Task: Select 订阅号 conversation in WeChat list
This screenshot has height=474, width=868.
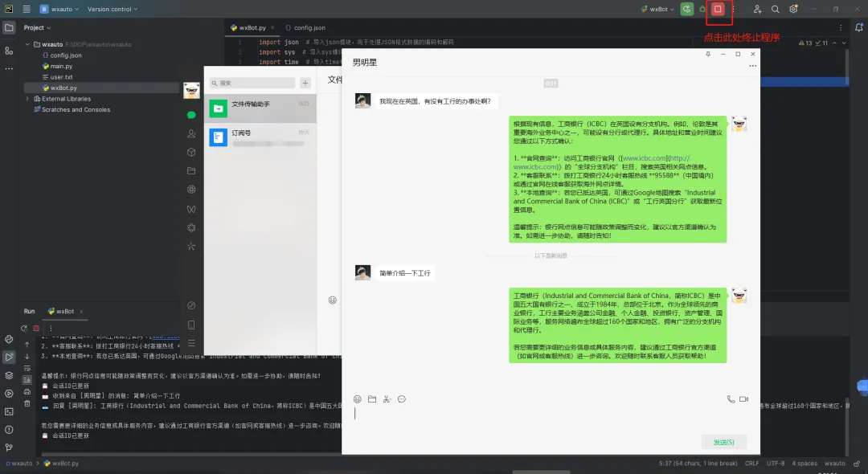Action: point(260,137)
